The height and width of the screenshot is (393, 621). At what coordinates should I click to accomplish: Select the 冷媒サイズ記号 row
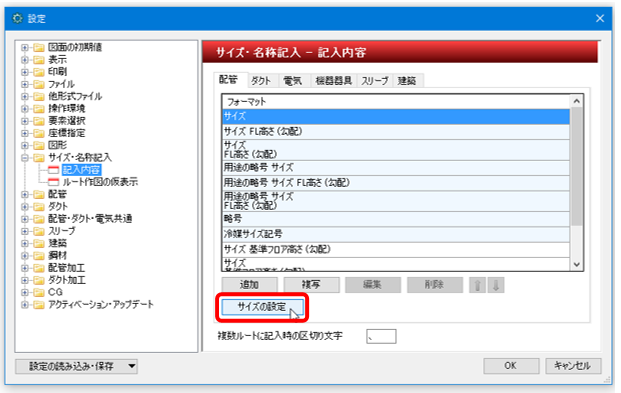[x=396, y=234]
